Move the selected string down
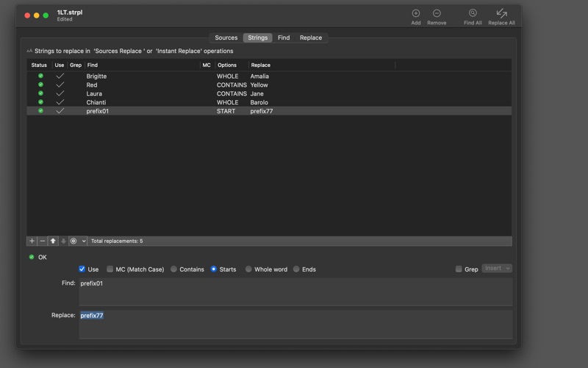Viewport: 588px width, 368px height. pos(63,241)
